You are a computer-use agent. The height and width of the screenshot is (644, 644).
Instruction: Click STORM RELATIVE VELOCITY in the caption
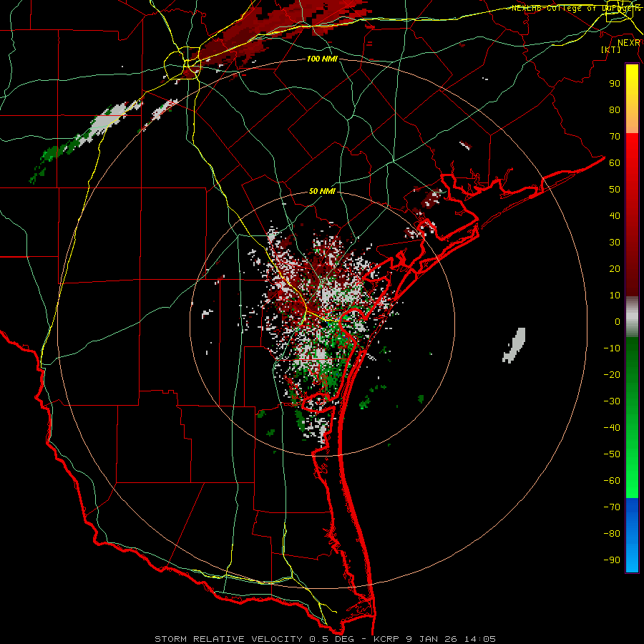[228, 639]
